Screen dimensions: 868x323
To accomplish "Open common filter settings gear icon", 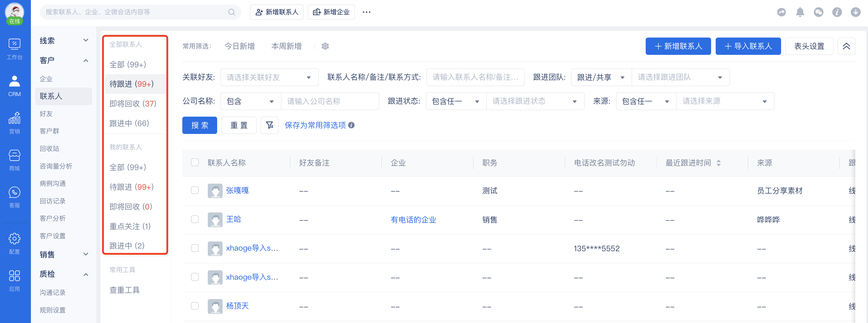I will (325, 46).
